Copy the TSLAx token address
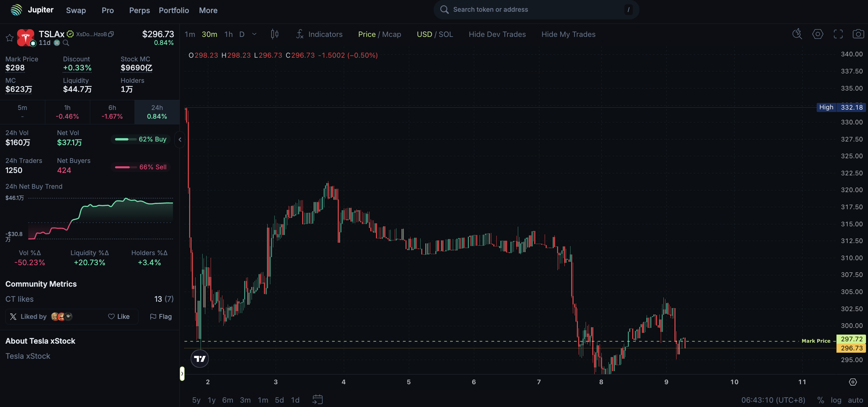868x407 pixels. [111, 34]
